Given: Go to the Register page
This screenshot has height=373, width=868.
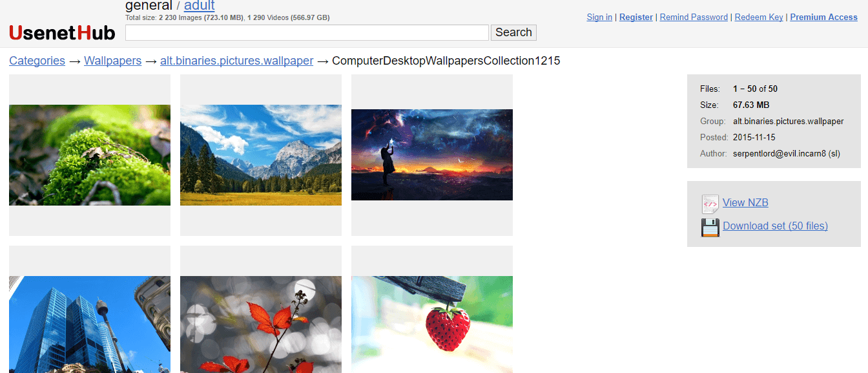Looking at the screenshot, I should tap(635, 17).
